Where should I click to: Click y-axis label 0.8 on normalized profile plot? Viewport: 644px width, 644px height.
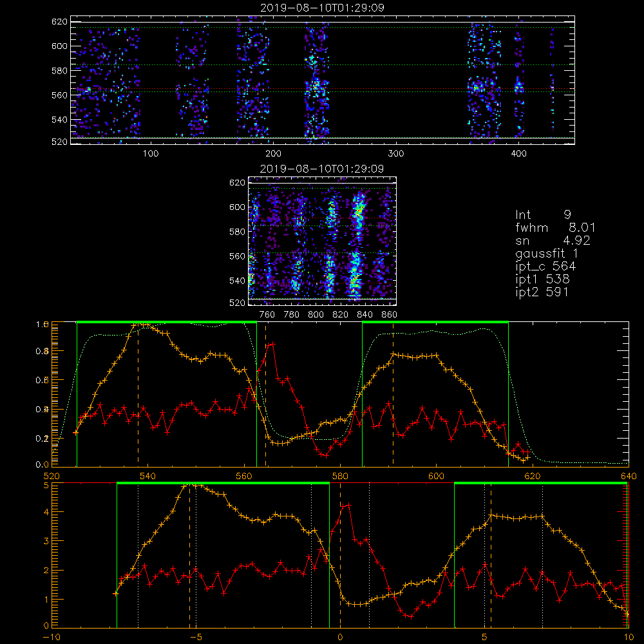coord(43,351)
